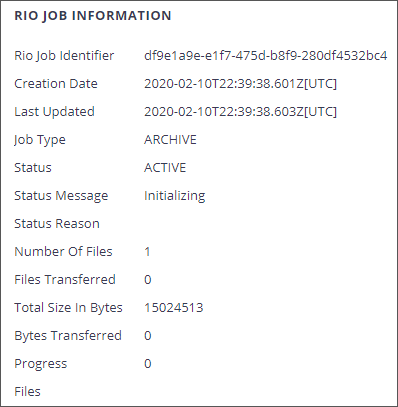398x407 pixels.
Task: Click the Bytes Transferred label
Action: pyautogui.click(x=68, y=336)
